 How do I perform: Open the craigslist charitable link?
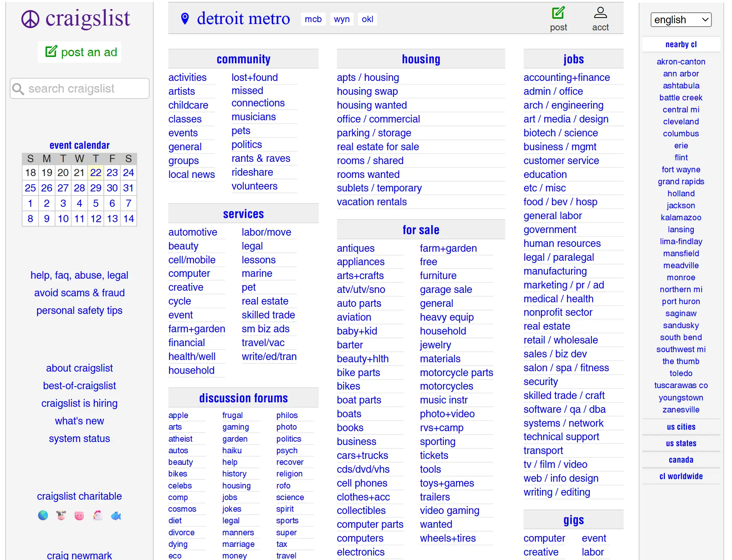[x=79, y=496]
